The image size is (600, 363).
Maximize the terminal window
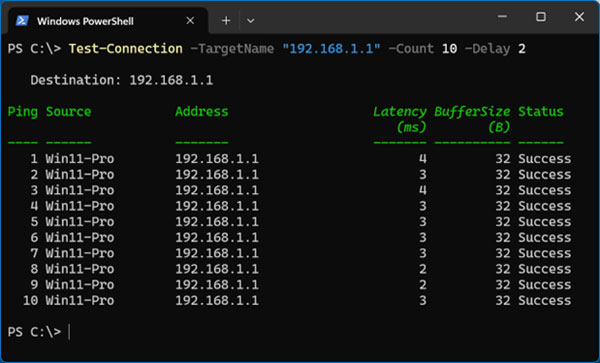pyautogui.click(x=541, y=16)
